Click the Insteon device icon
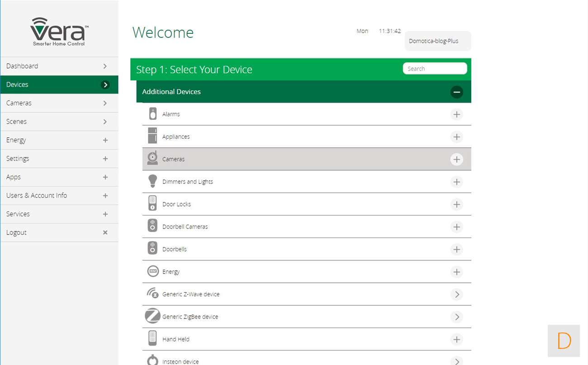The height and width of the screenshot is (365, 588). [152, 360]
